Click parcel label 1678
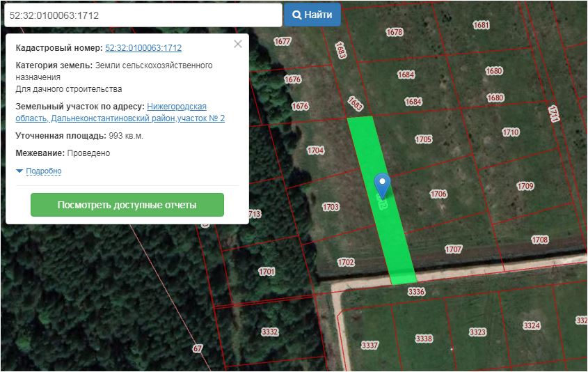The image size is (588, 372). [x=395, y=32]
